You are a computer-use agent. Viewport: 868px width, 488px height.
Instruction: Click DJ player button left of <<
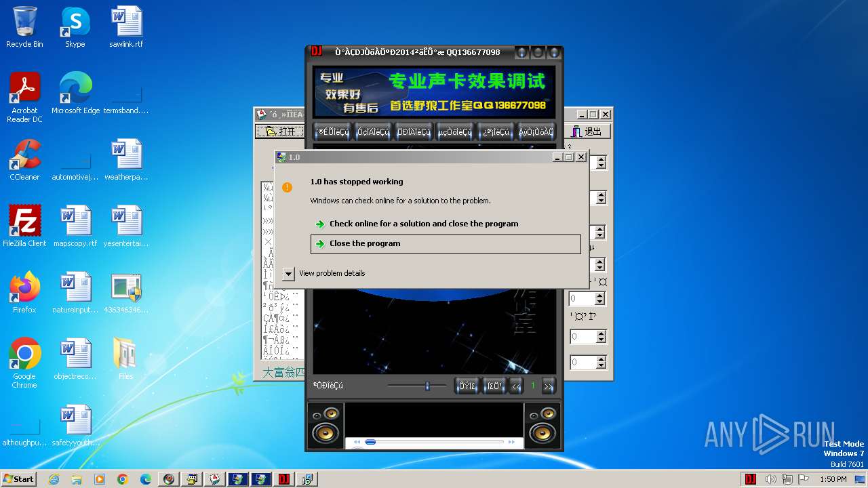tap(494, 386)
